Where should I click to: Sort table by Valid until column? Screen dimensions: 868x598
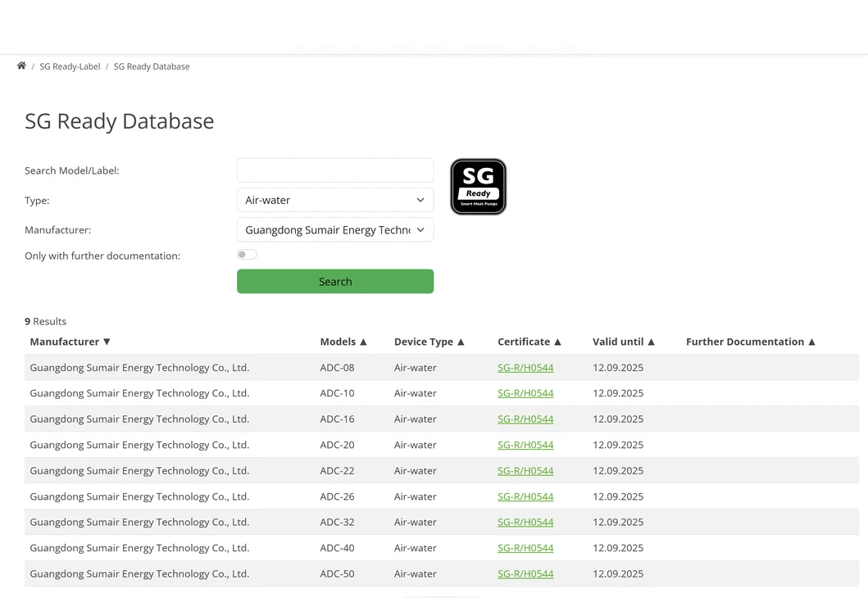pos(623,342)
